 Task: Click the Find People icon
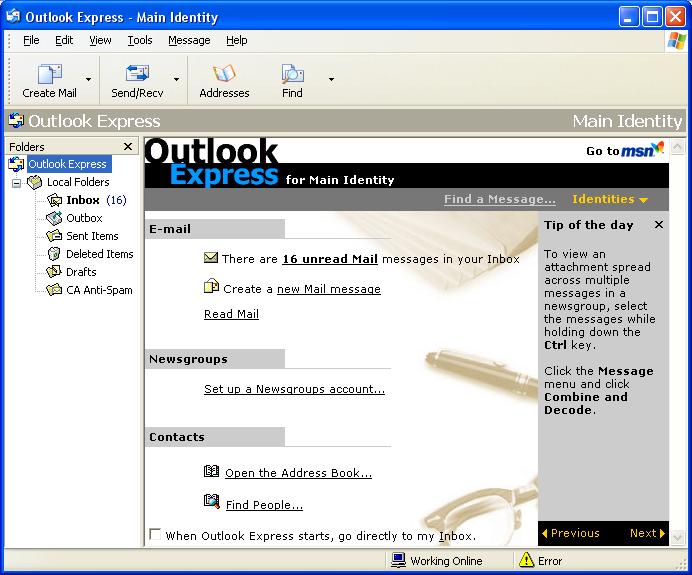point(212,501)
